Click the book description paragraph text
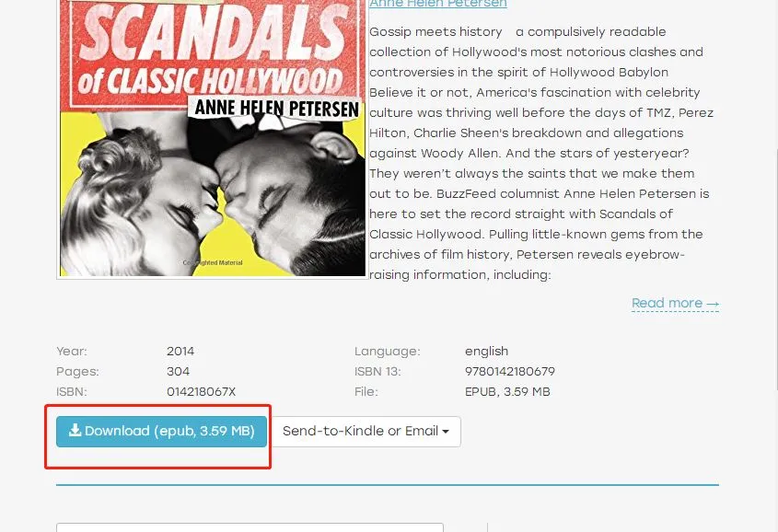 point(540,153)
